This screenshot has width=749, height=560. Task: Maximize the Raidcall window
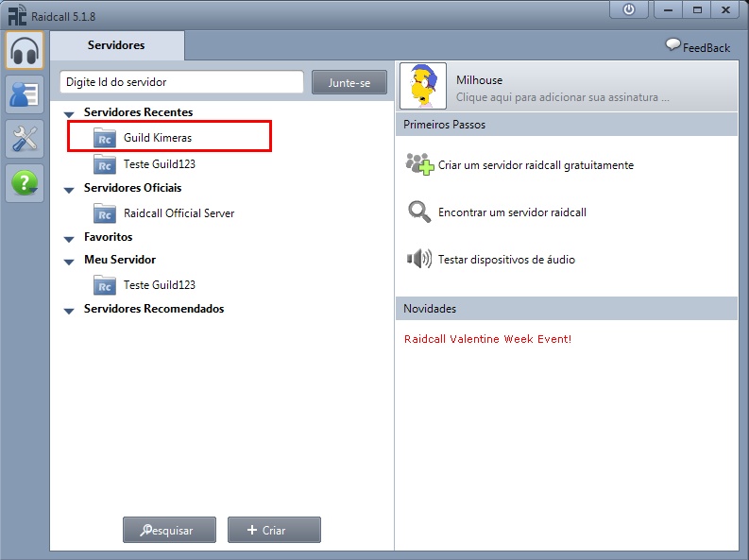point(697,10)
